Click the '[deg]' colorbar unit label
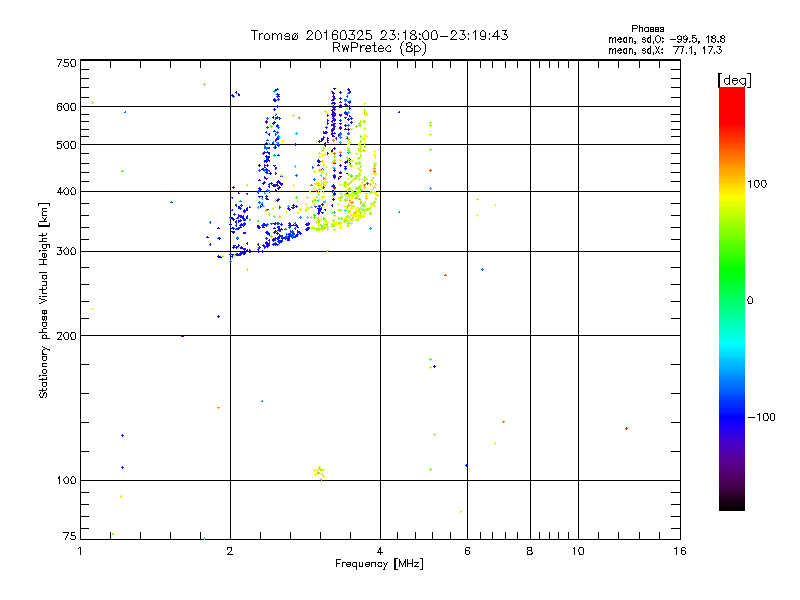800x600 pixels. tap(734, 80)
